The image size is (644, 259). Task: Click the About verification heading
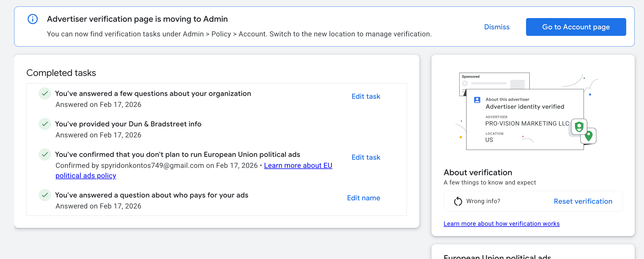click(x=478, y=172)
